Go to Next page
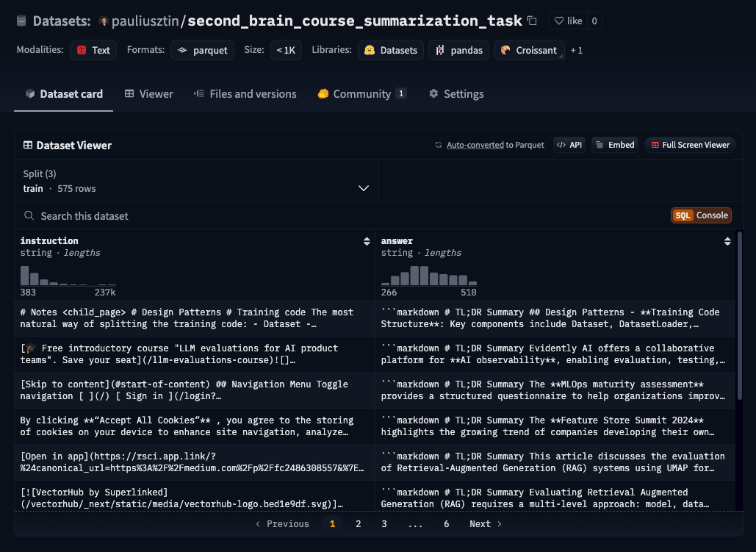756x552 pixels. click(486, 524)
